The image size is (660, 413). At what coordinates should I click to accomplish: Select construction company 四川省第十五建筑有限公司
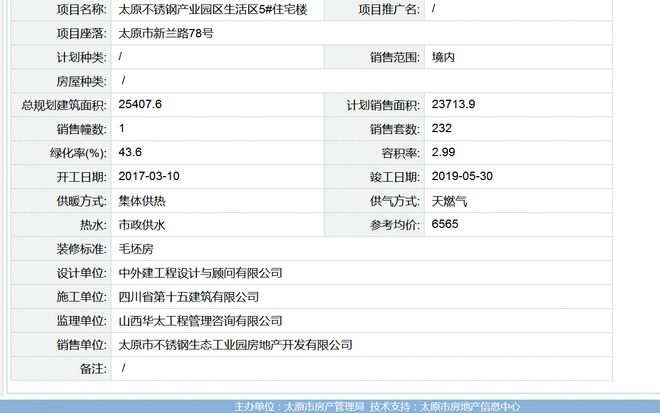click(x=189, y=297)
